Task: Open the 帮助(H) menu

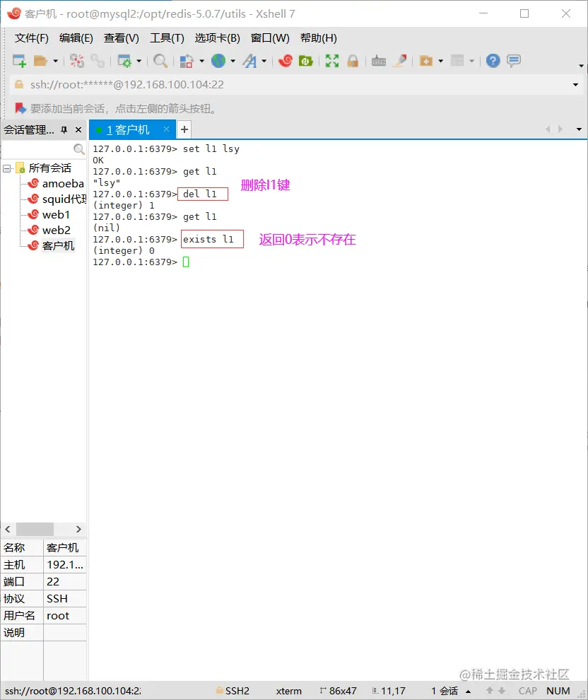Action: point(319,38)
